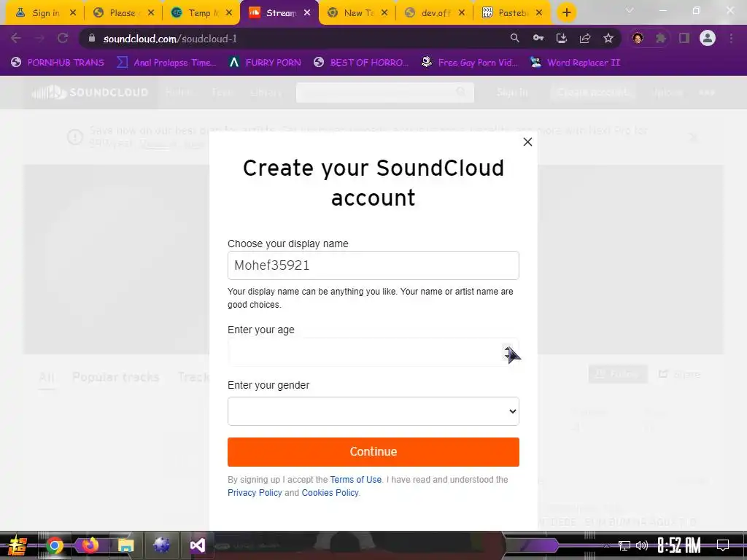Screen dimensions: 747x560
Task: Click the age input field
Action: [373, 352]
